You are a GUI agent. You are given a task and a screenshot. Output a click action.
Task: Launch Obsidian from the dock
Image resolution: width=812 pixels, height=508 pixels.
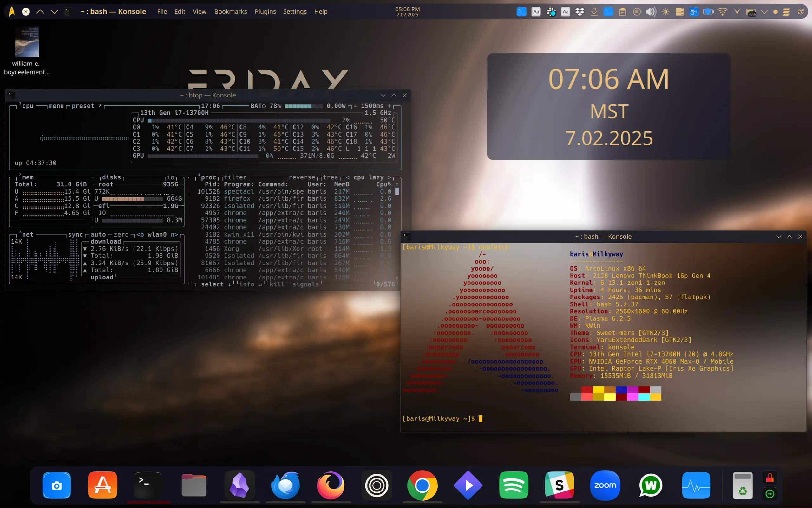[x=239, y=485]
